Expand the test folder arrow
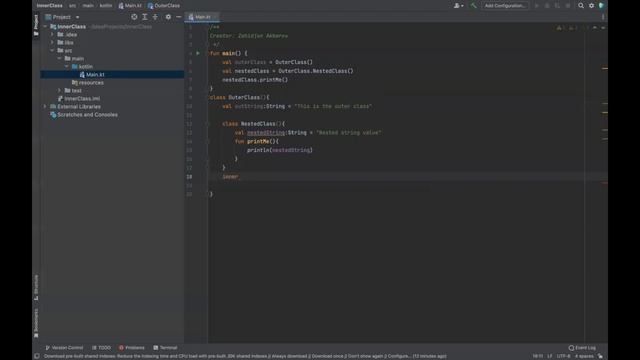This screenshot has height=360, width=640. (60, 91)
